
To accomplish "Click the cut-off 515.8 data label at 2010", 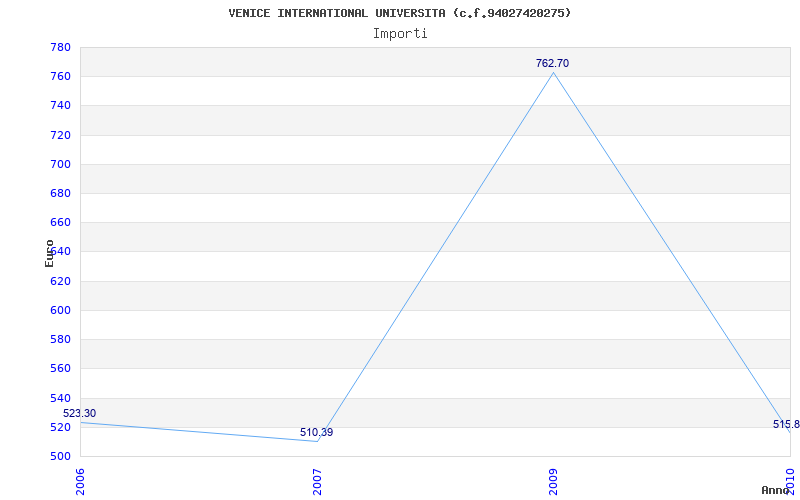I will 786,424.
